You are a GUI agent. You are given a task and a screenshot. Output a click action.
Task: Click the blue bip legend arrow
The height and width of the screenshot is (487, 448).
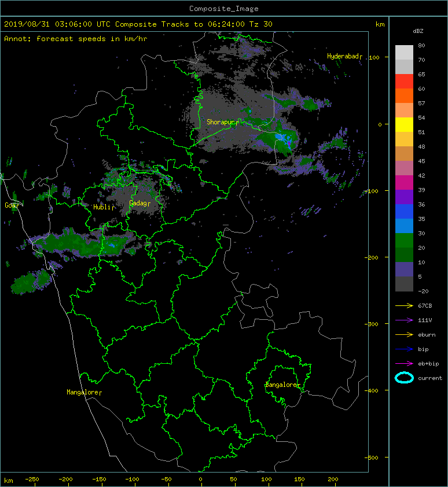404,349
